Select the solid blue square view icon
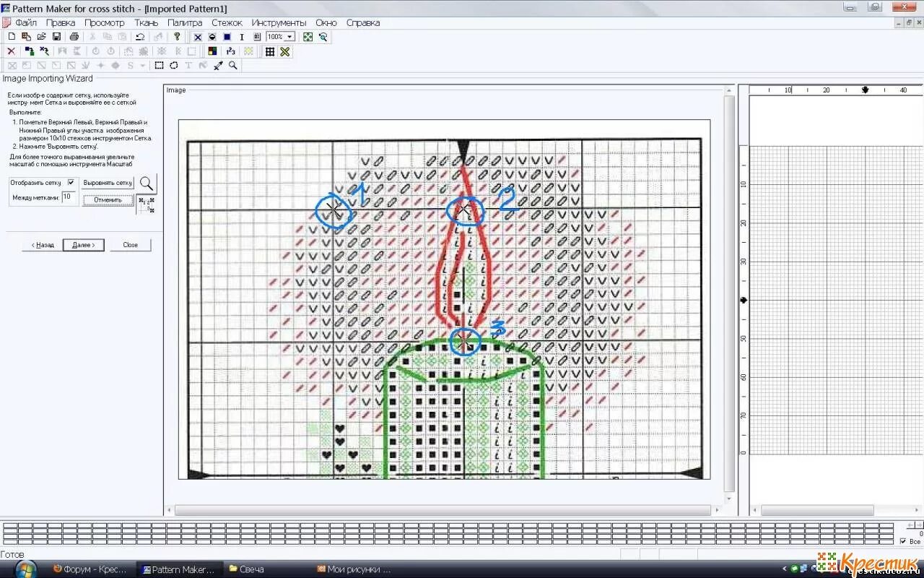This screenshot has width=924, height=578. (227, 37)
